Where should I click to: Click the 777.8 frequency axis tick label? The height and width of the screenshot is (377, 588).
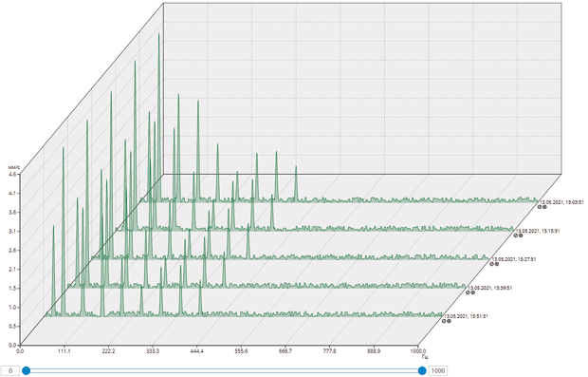click(330, 351)
